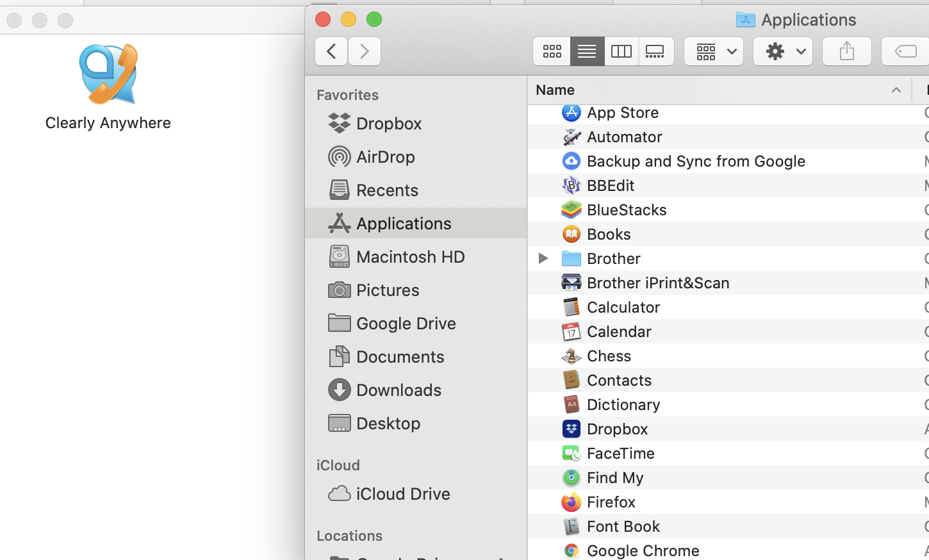Select the "Calculator" row text

click(x=623, y=308)
